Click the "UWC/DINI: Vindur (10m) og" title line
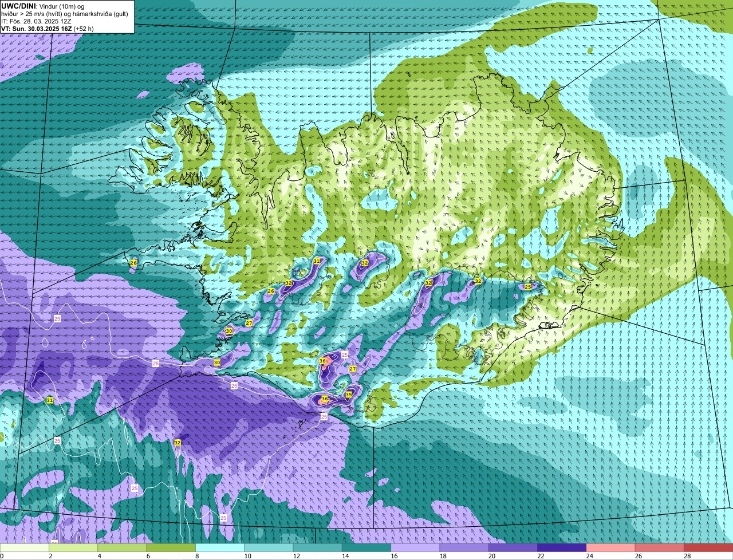Screen dimensions: 733x560 pos(43,6)
